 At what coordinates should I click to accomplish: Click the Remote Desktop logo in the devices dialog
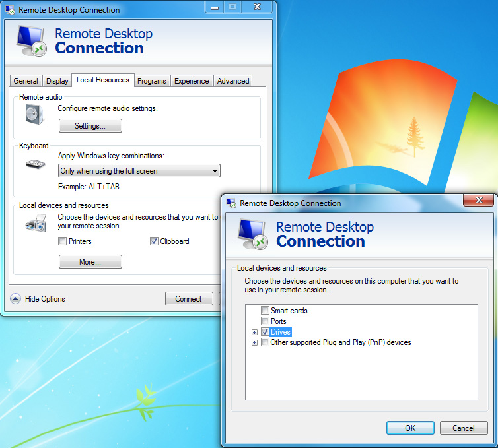(253, 234)
